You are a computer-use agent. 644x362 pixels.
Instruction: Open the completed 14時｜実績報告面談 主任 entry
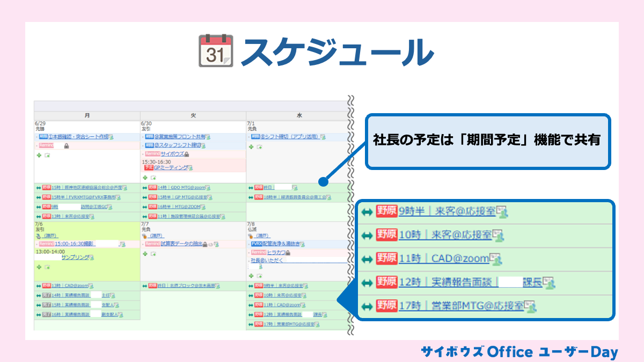pyautogui.click(x=81, y=295)
